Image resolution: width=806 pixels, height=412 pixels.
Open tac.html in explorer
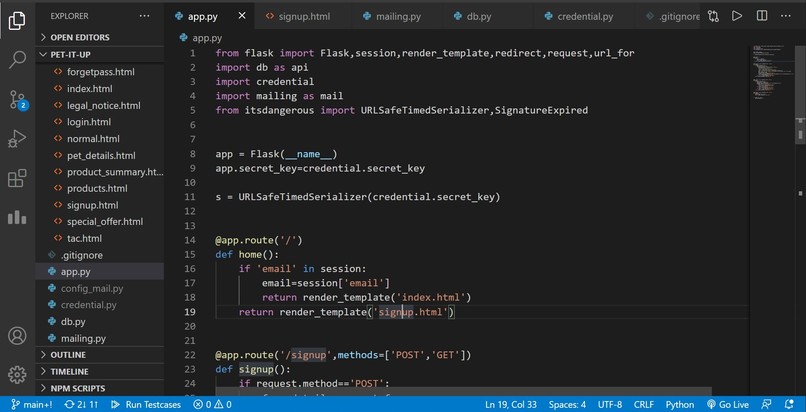(100, 238)
